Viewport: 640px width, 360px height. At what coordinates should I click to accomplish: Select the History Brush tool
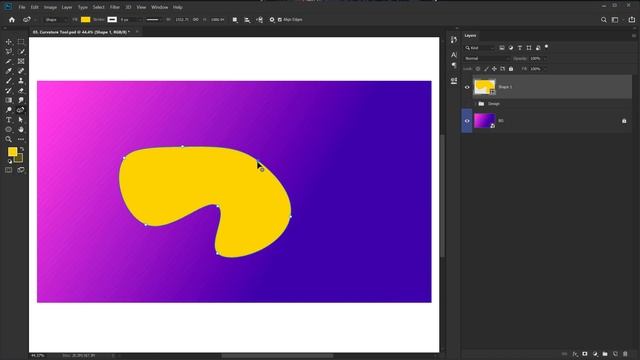[x=9, y=91]
